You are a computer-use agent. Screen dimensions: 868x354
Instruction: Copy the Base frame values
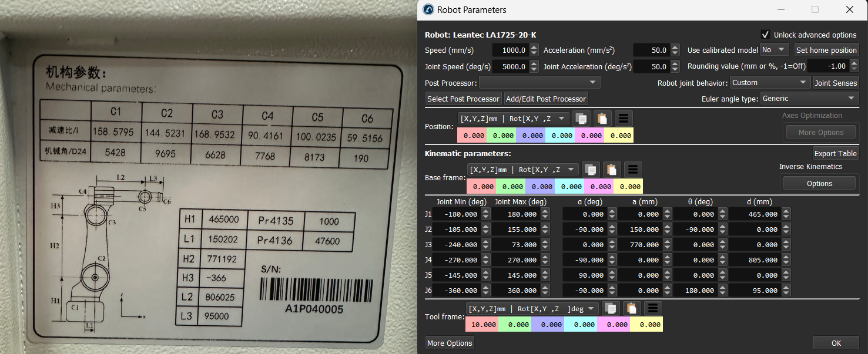(591, 170)
